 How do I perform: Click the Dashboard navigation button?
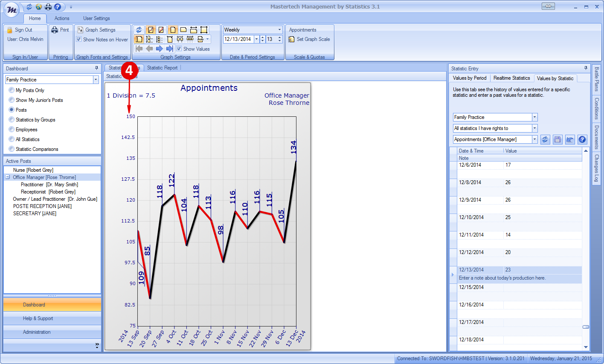click(x=52, y=305)
